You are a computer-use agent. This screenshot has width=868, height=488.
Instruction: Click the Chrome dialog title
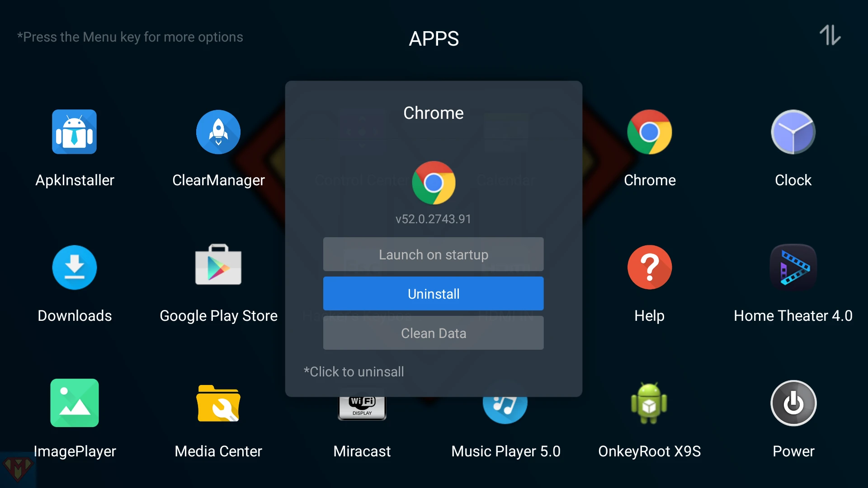[x=434, y=113]
